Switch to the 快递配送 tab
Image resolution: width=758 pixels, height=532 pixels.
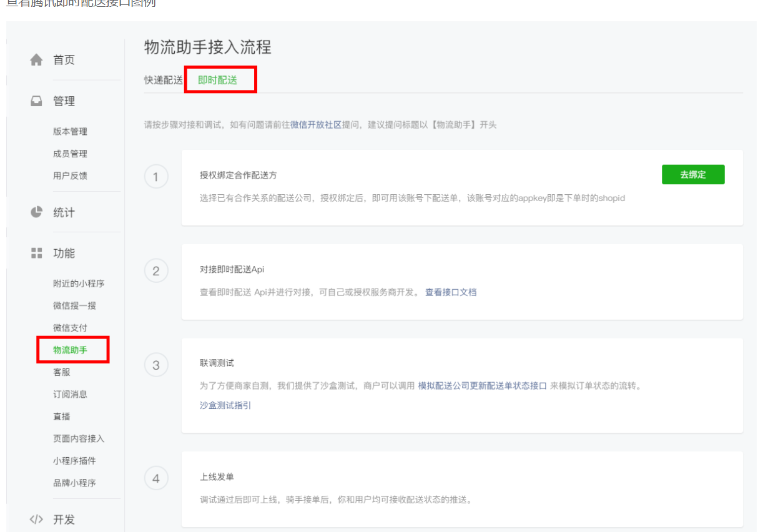163,80
